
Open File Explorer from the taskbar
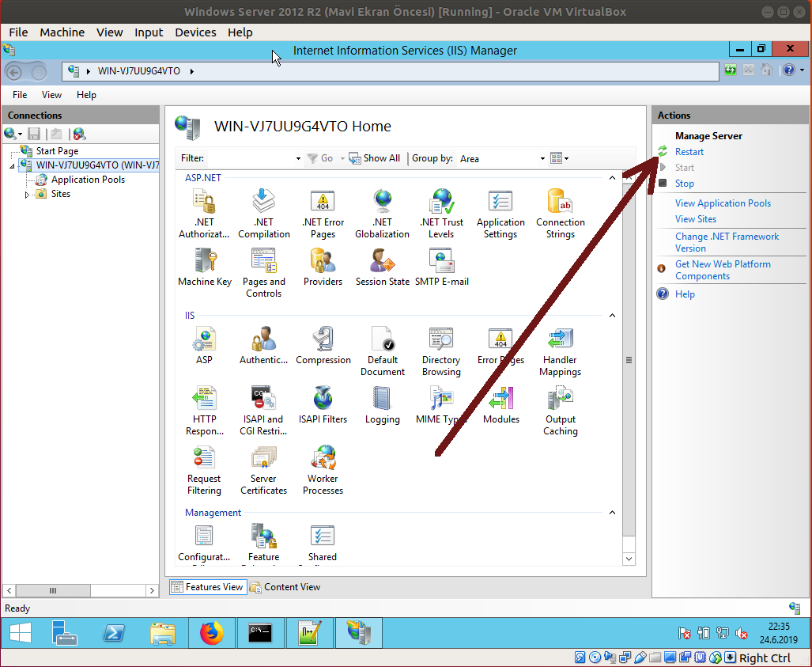point(163,633)
